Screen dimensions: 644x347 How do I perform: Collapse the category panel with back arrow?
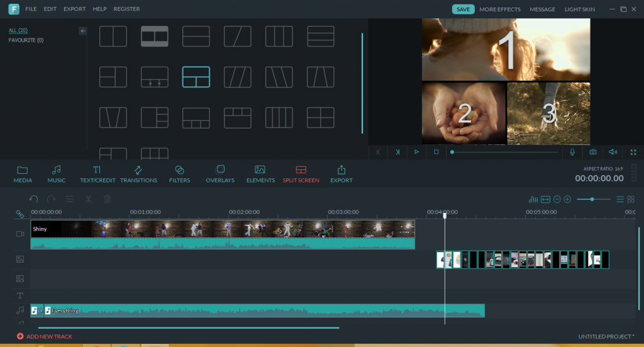click(83, 30)
